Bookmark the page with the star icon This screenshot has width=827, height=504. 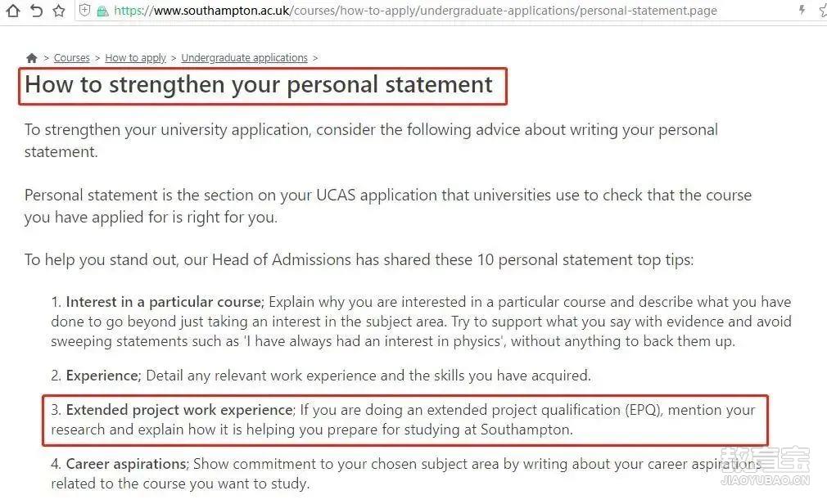coord(59,11)
